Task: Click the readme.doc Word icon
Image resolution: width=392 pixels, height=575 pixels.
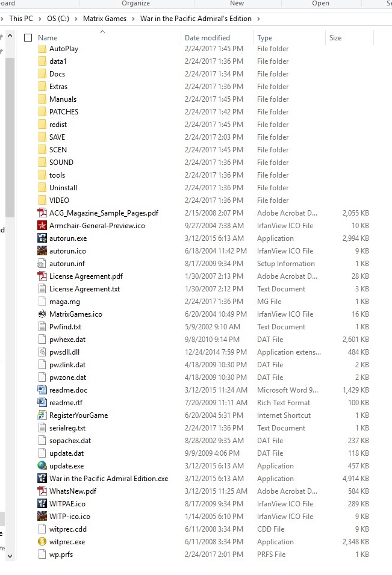Action: click(x=42, y=390)
